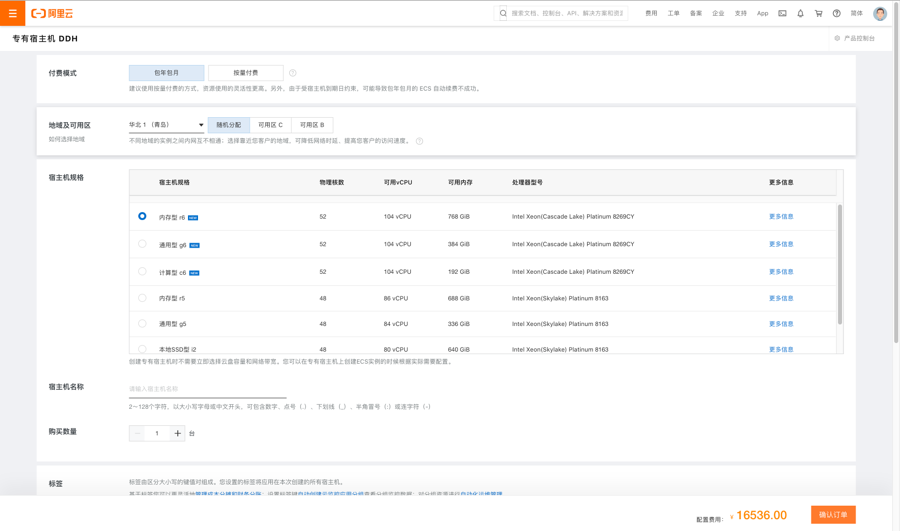
Task: Select the 内存型 r6 host radio button
Action: tap(142, 216)
